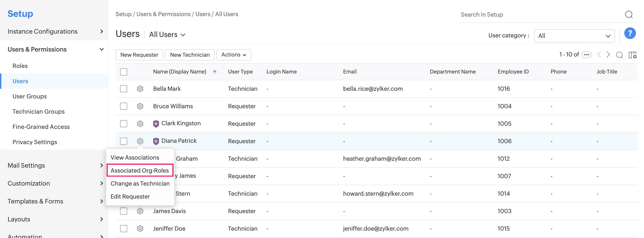Click the search icon in Setup search bar
644x238 pixels.
(x=629, y=15)
